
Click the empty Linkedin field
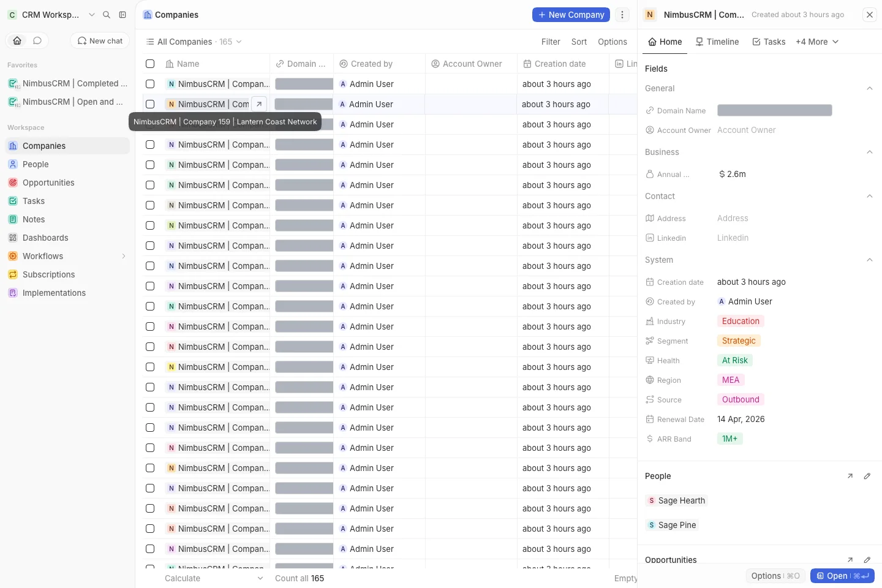click(x=733, y=238)
